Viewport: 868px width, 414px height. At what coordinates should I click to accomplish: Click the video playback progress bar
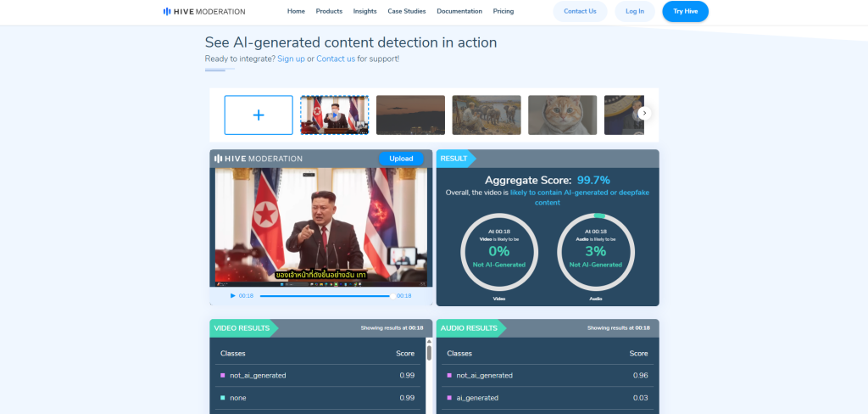[324, 296]
